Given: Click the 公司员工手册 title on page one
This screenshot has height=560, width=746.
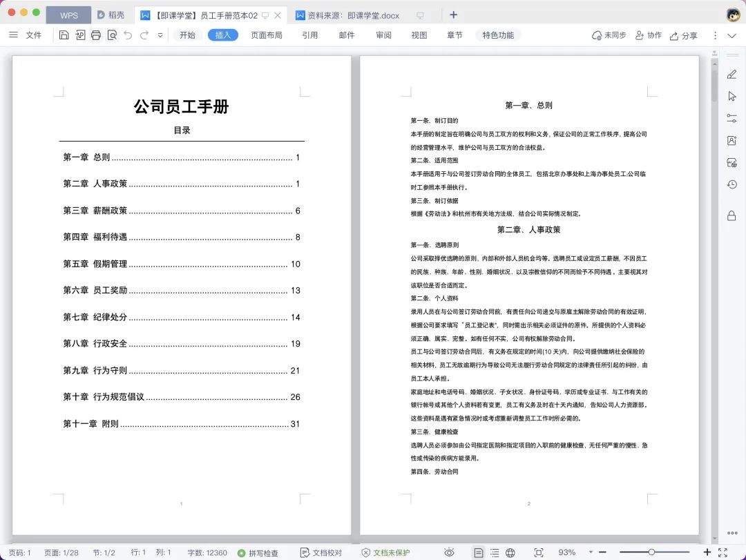Looking at the screenshot, I should click(x=181, y=106).
